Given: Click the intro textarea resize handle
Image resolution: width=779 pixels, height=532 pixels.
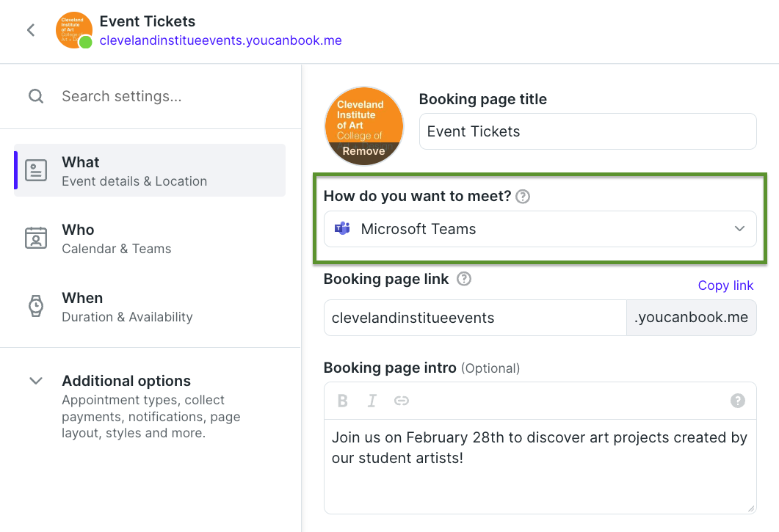Looking at the screenshot, I should coord(751,509).
